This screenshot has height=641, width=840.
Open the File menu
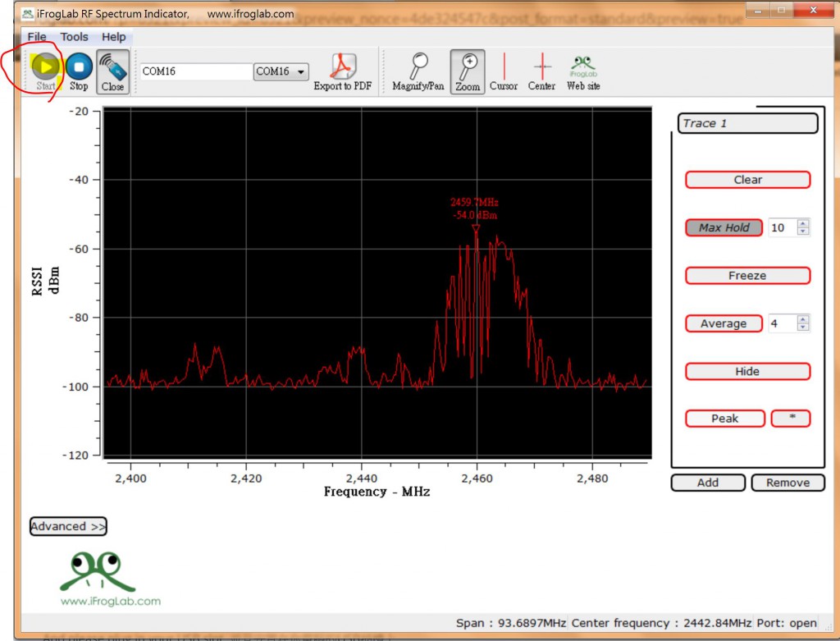tap(37, 37)
